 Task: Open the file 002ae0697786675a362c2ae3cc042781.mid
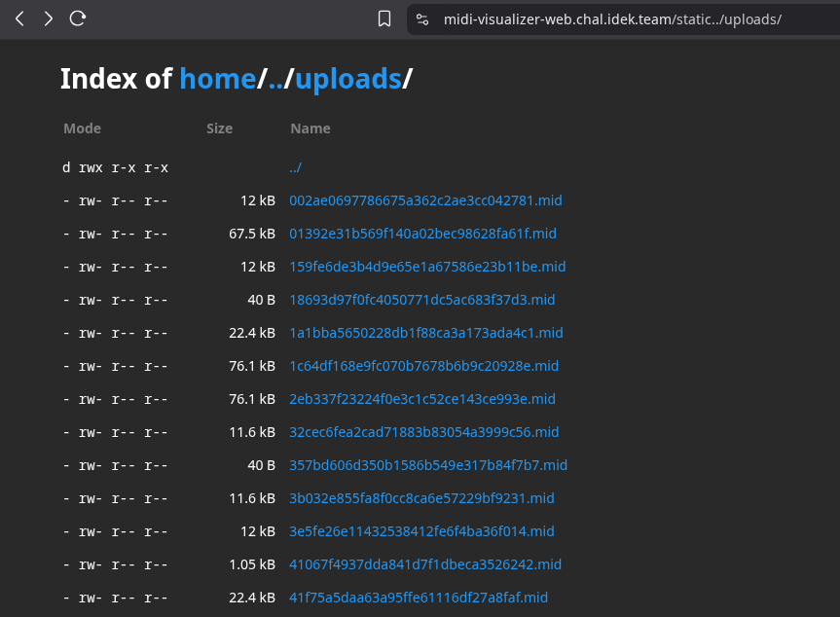point(425,200)
